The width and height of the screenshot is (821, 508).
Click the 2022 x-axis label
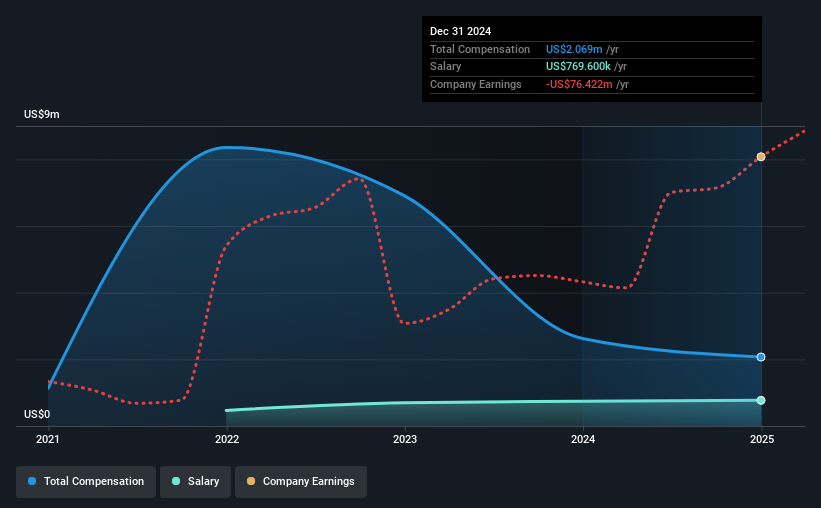(x=227, y=439)
